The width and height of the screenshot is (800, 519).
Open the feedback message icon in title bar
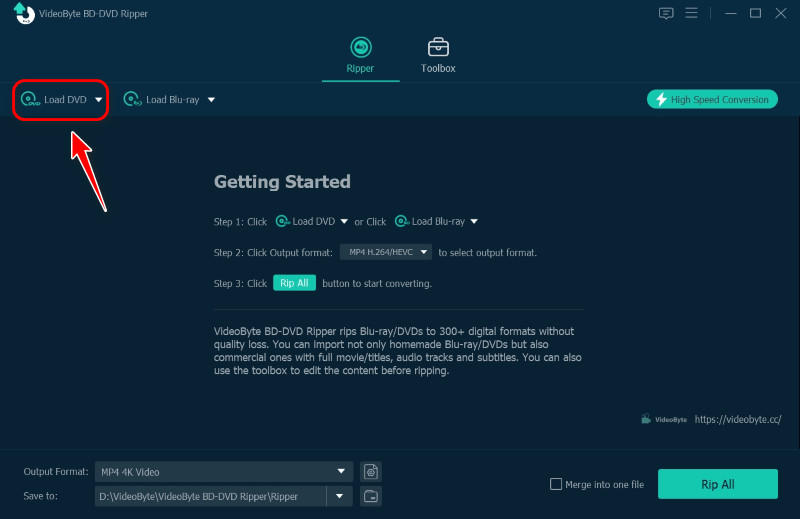point(667,13)
